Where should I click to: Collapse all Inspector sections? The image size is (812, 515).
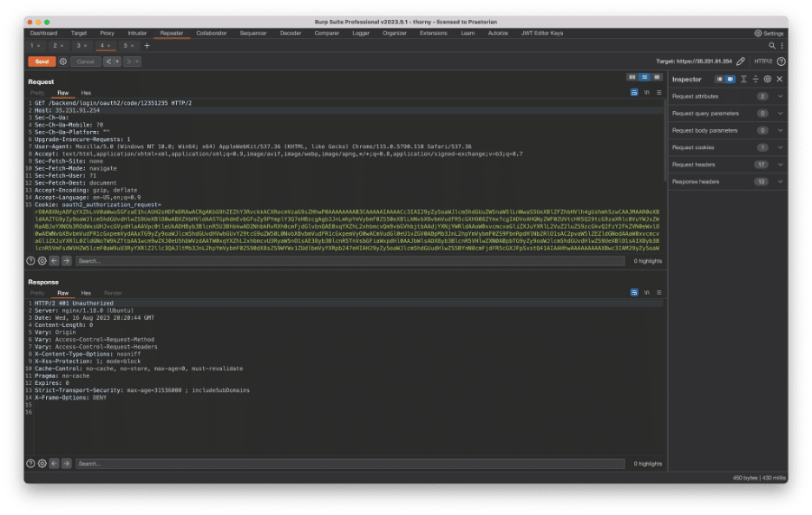[756, 79]
